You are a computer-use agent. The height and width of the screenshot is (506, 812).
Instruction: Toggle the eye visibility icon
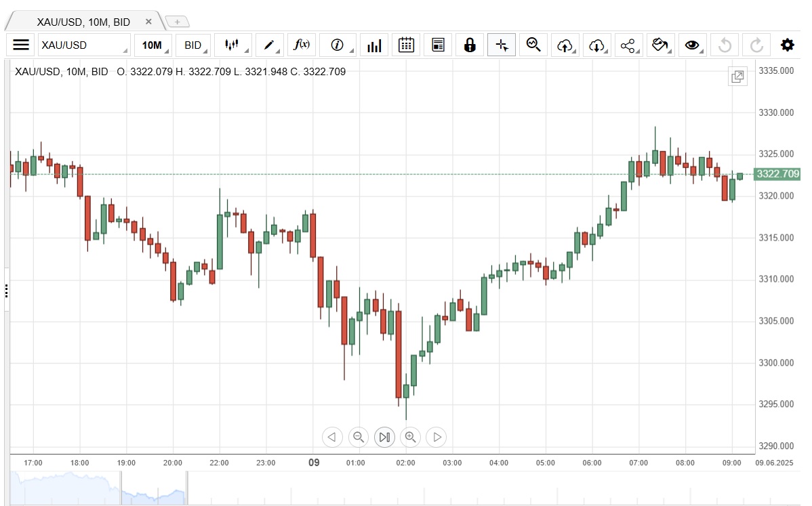[691, 45]
